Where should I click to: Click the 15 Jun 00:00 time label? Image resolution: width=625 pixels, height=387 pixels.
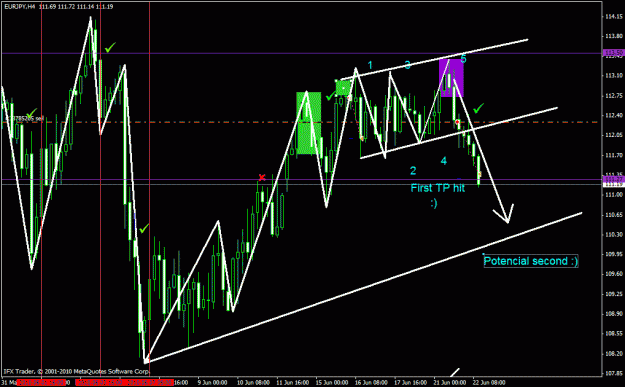[332, 383]
